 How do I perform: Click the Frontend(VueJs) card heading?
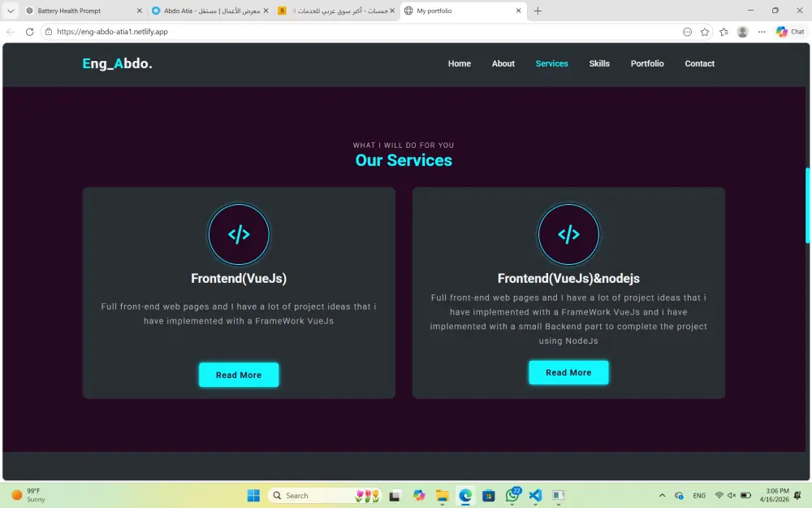[x=239, y=278]
